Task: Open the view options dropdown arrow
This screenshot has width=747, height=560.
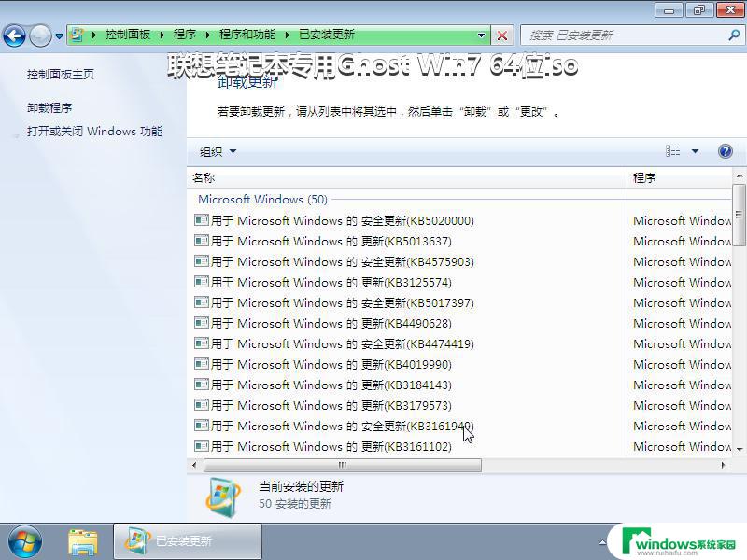Action: (695, 151)
